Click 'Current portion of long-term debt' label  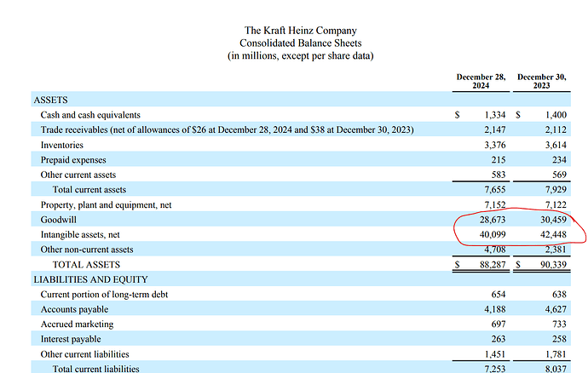[x=104, y=295]
